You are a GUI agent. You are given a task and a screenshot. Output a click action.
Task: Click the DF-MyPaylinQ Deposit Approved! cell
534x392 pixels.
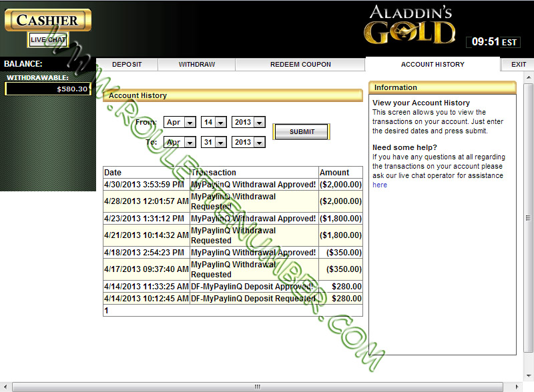point(254,287)
